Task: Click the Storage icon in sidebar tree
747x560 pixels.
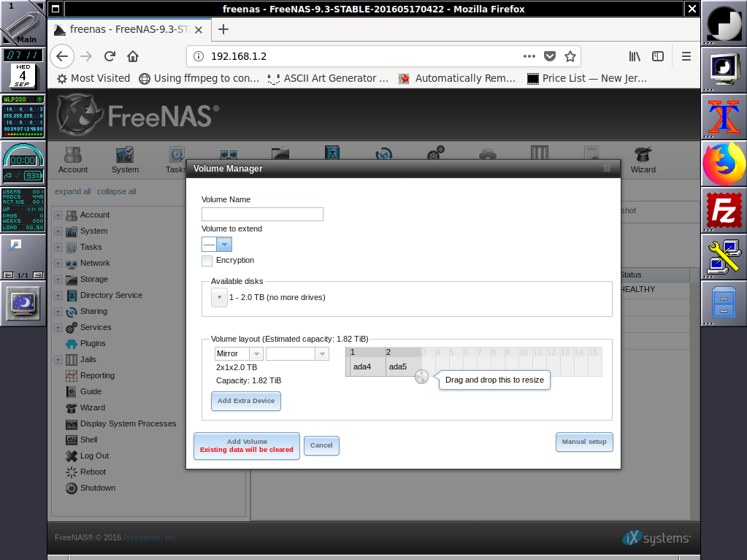Action: (x=72, y=279)
